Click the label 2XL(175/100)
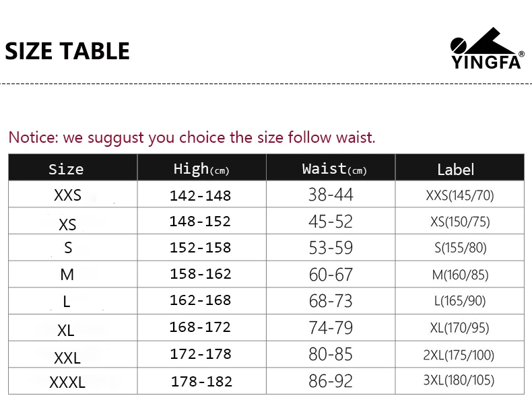This screenshot has height=406, width=532. tap(459, 355)
